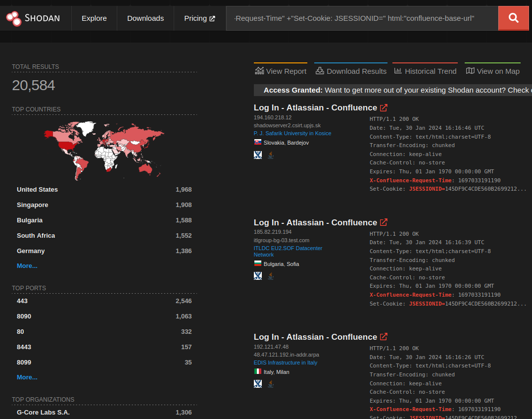Open external link icon for Slovakia result
Viewport: 532px width, 419px height.
[384, 107]
